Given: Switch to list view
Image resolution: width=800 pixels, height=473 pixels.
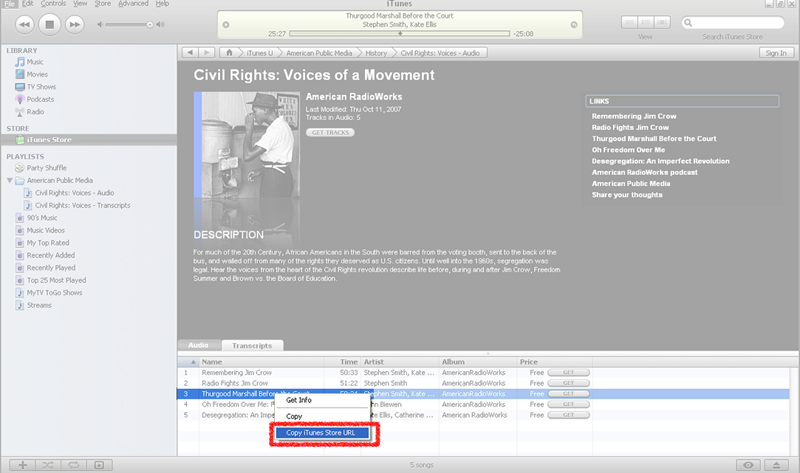Looking at the screenshot, I should pos(630,22).
